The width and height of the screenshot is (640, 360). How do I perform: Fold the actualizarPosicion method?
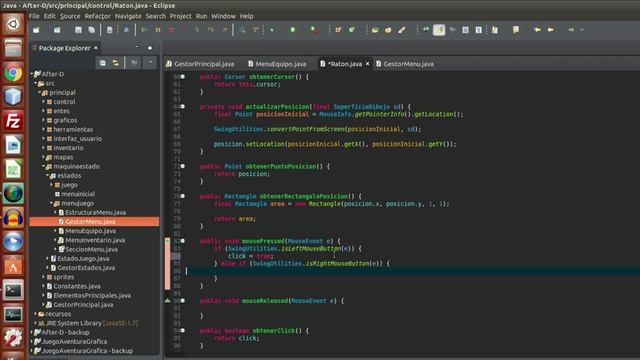(x=182, y=107)
